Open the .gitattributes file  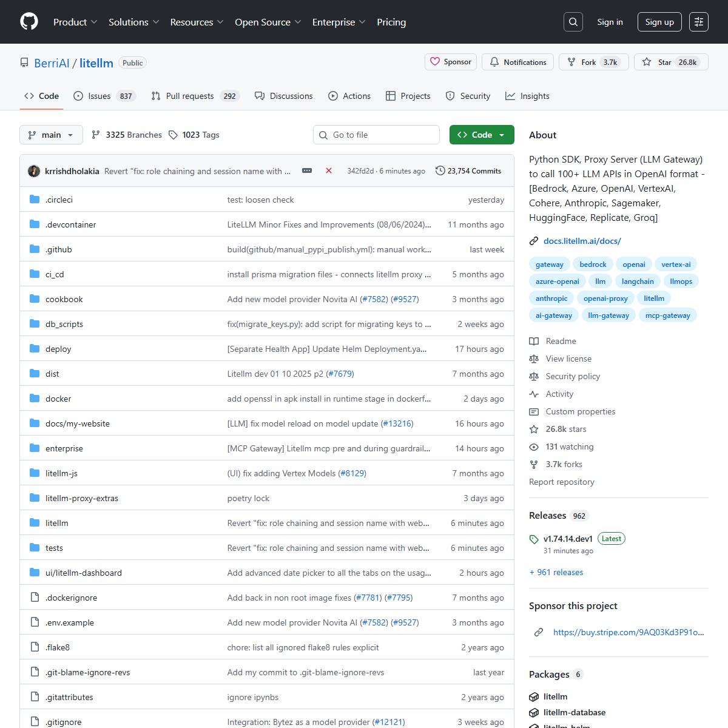point(69,697)
